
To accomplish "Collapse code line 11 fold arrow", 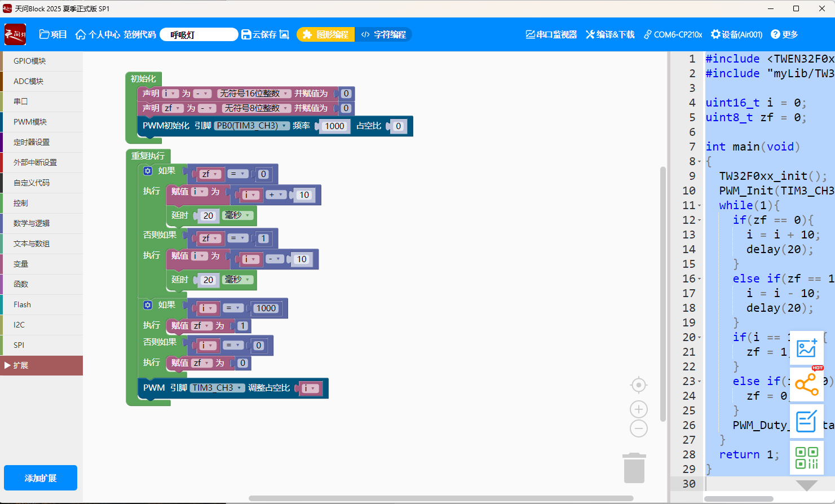I will click(700, 206).
